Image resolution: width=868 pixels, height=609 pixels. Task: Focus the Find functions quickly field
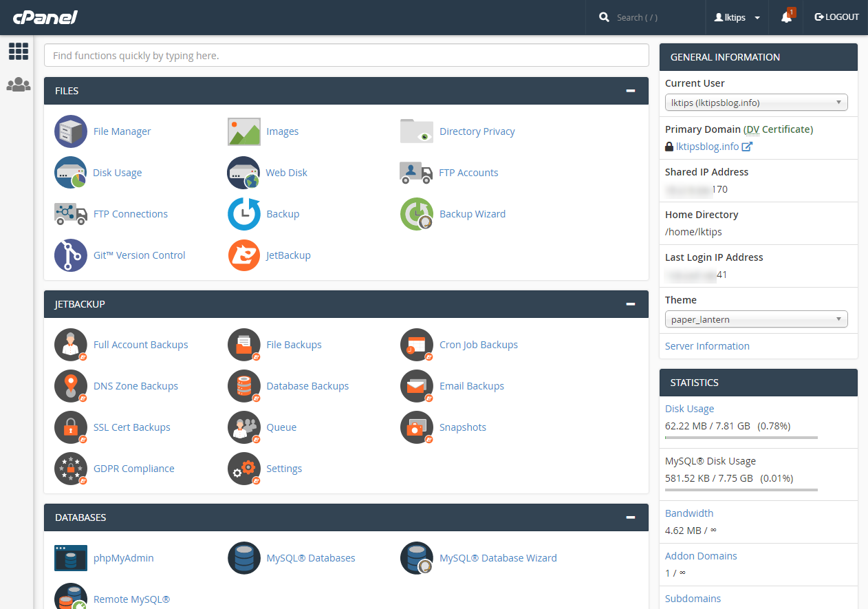coord(347,56)
